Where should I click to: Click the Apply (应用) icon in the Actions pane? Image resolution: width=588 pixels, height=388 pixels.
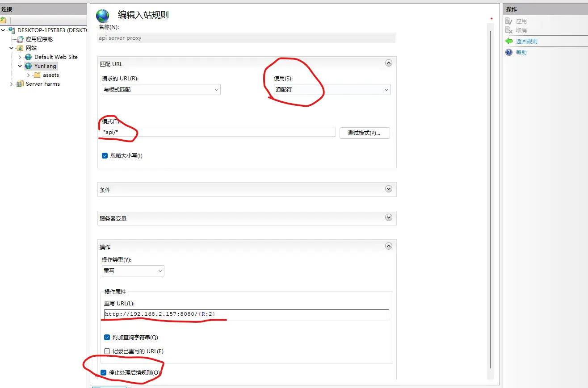(509, 21)
